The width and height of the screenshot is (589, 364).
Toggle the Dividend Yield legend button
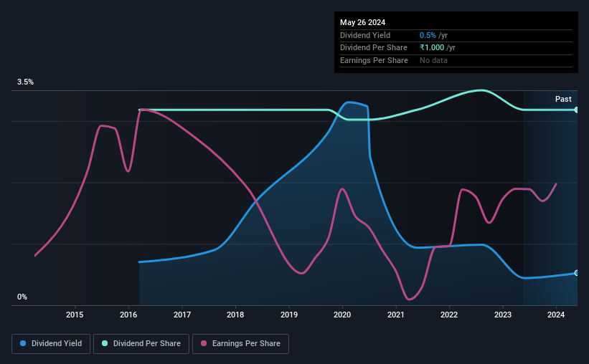coord(51,344)
